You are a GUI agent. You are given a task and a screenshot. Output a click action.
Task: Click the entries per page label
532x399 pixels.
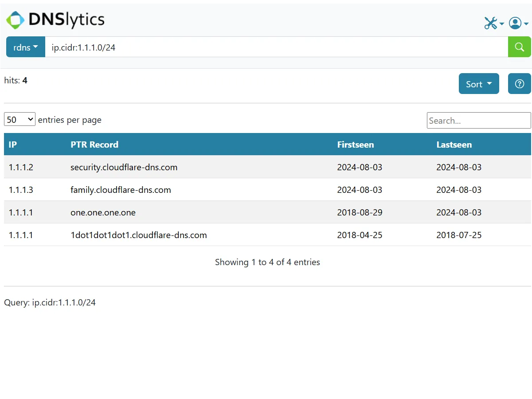coord(70,120)
